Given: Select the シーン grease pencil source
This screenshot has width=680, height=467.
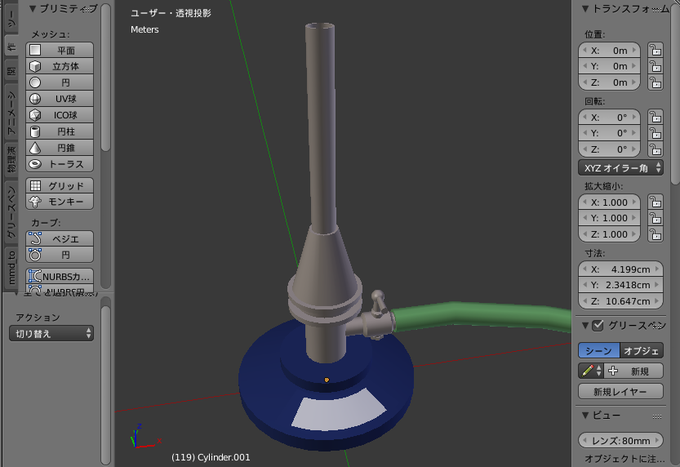Looking at the screenshot, I should point(599,350).
